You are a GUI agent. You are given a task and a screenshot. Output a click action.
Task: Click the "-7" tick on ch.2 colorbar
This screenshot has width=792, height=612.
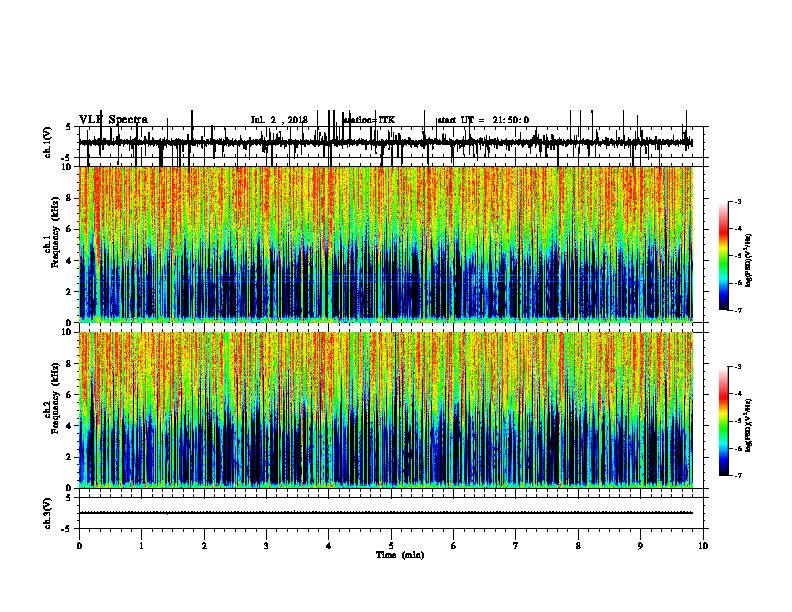pyautogui.click(x=737, y=476)
